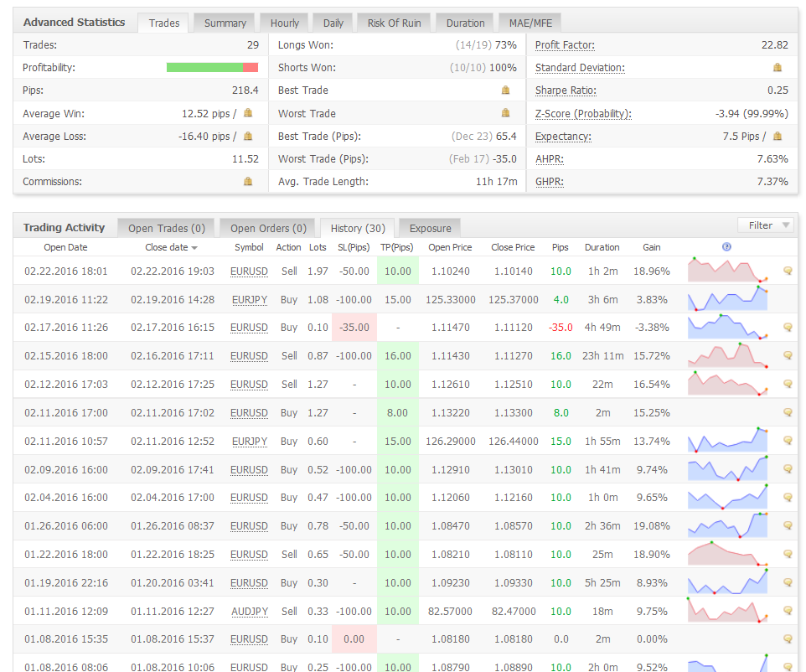Click the Open Date column header
The image size is (806, 672).
(65, 247)
